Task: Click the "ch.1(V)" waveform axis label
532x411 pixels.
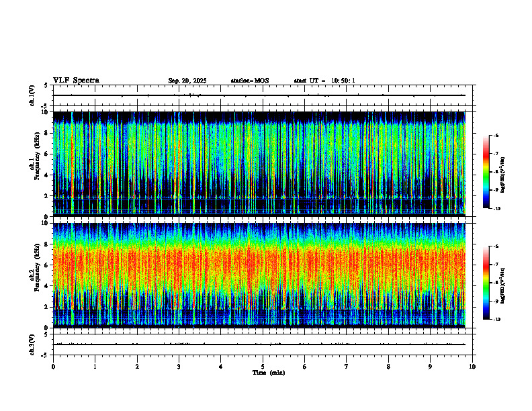Action: (32, 95)
